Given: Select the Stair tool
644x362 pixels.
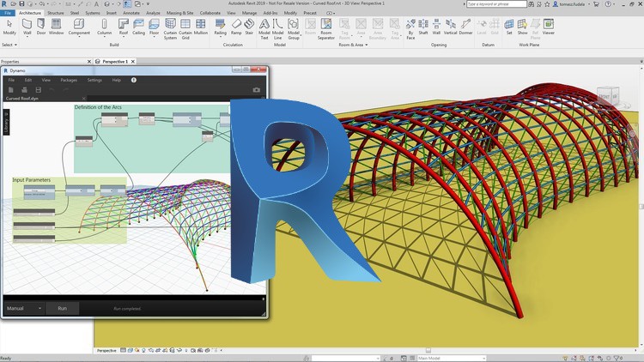Looking at the screenshot, I should pos(249,27).
